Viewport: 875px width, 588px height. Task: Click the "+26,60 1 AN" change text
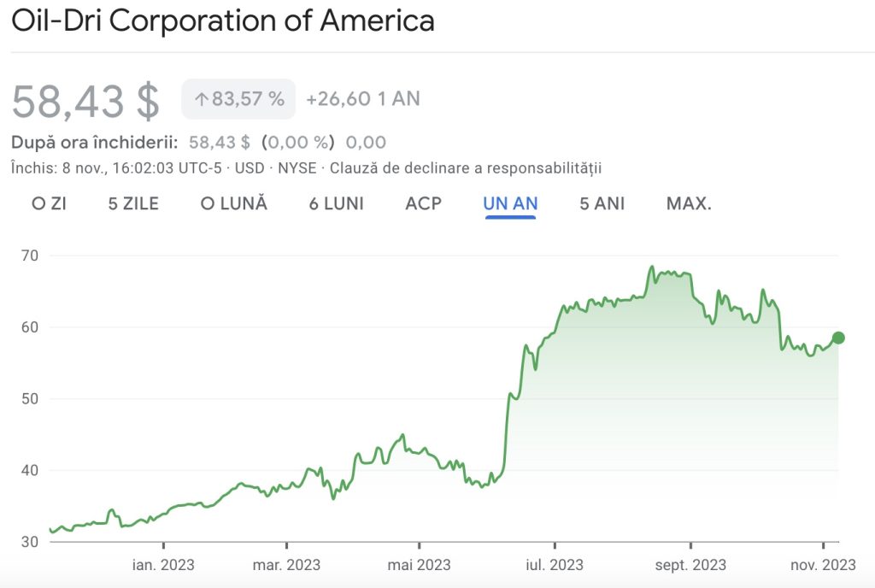(361, 99)
